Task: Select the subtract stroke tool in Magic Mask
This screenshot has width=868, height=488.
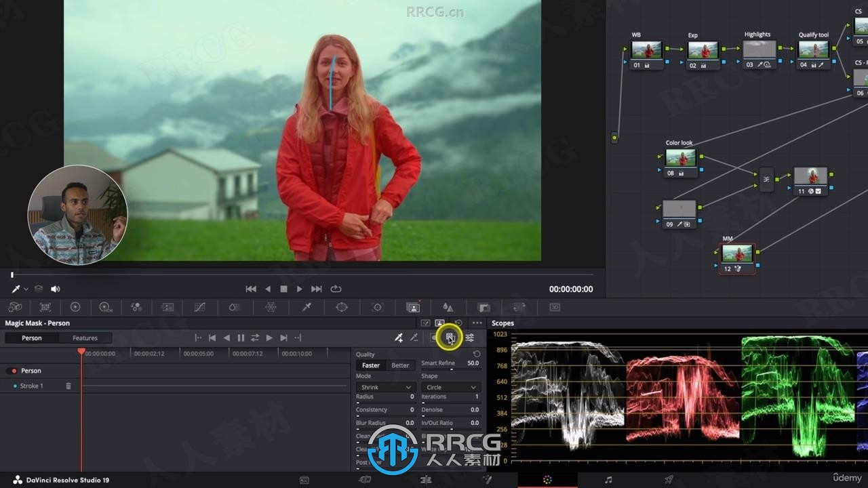Action: pyautogui.click(x=414, y=338)
